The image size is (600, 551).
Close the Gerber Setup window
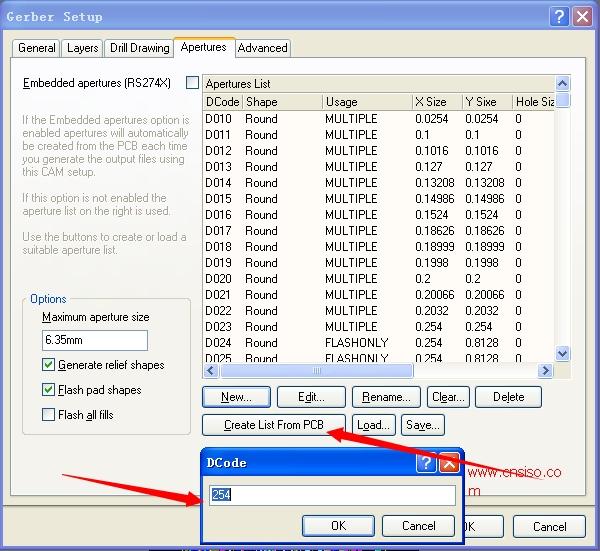582,16
